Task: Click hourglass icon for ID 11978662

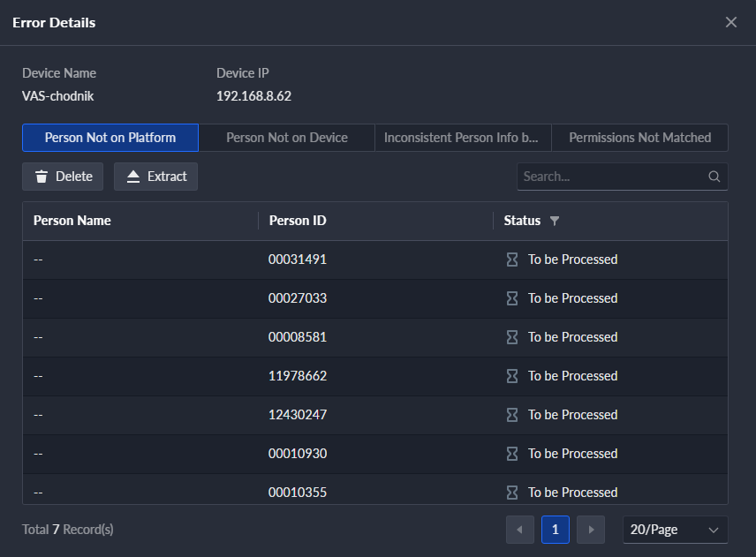Action: (512, 376)
